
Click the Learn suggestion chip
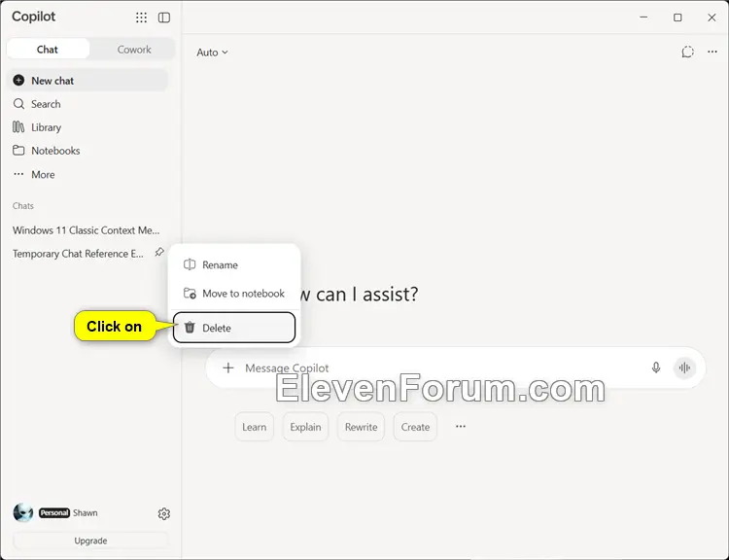[x=255, y=427]
